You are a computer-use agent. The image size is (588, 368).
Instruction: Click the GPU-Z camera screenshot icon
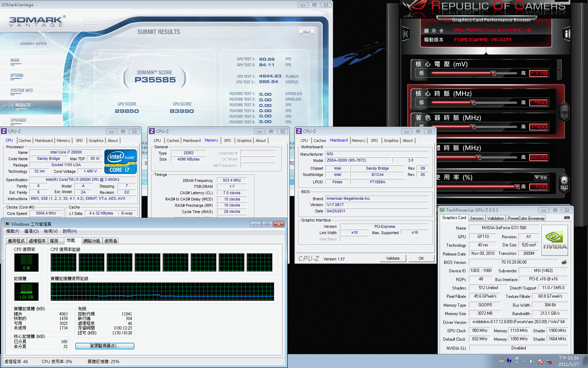567,218
